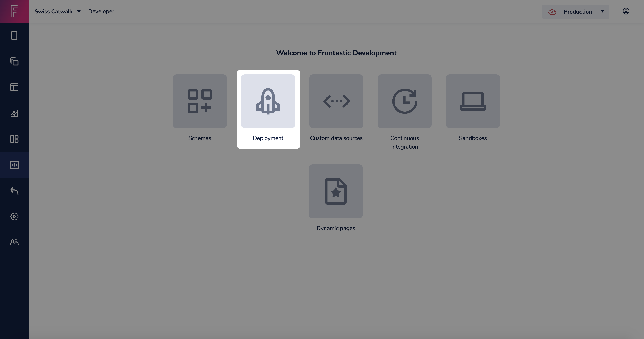
Task: Open the user profile account icon
Action: pos(626,11)
